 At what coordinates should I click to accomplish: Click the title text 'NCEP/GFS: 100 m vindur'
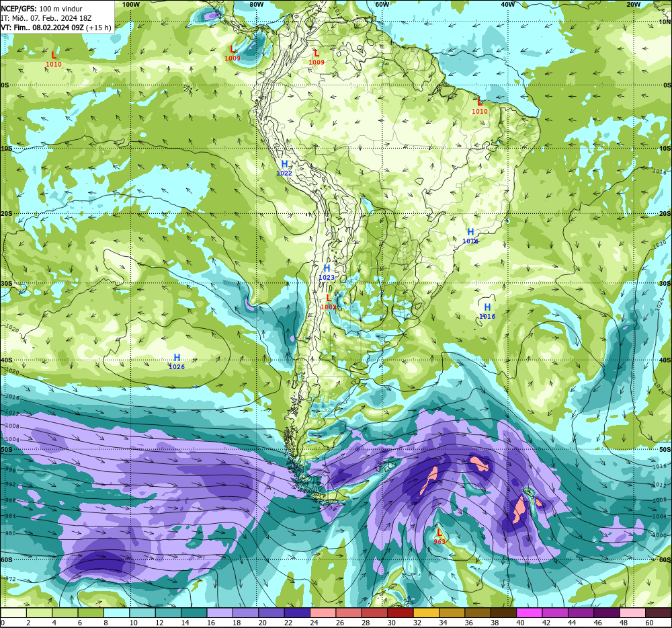[x=42, y=9]
